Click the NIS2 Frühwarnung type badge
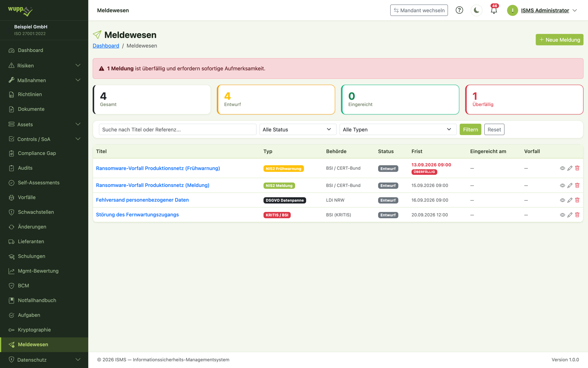Viewport: 588px width, 368px height. tap(283, 169)
